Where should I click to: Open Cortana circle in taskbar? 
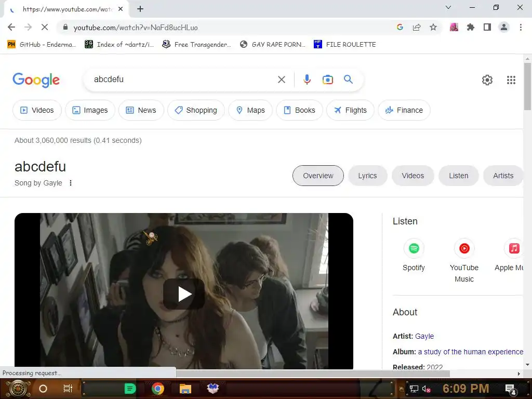(43, 389)
